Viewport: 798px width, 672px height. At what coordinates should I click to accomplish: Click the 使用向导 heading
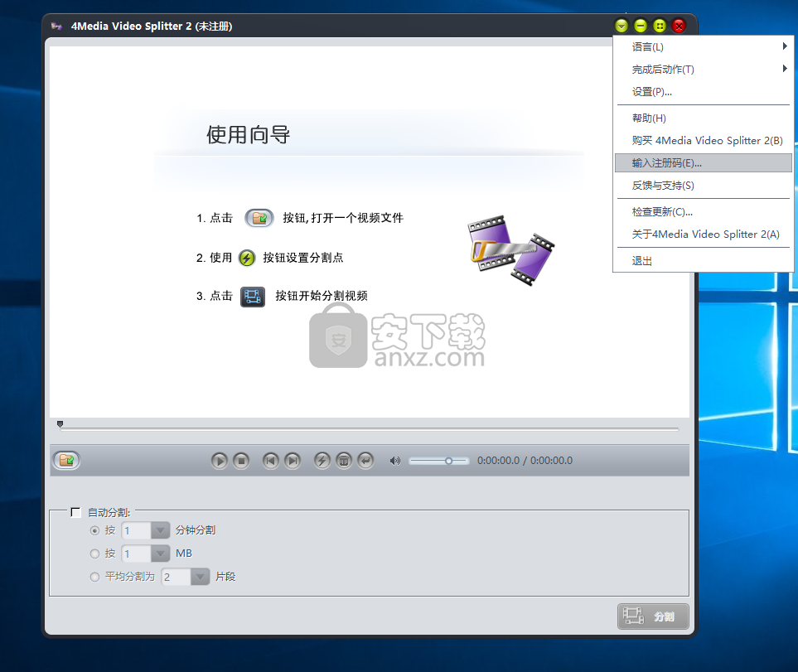249,135
